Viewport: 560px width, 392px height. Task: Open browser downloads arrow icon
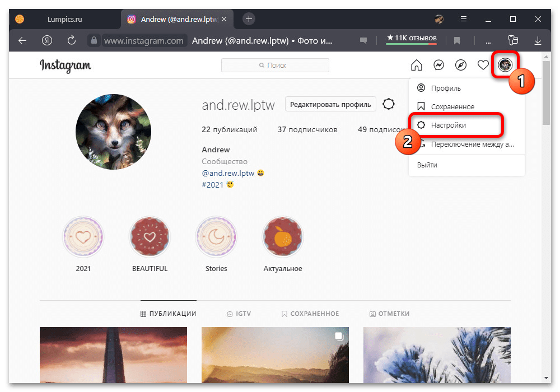[538, 40]
